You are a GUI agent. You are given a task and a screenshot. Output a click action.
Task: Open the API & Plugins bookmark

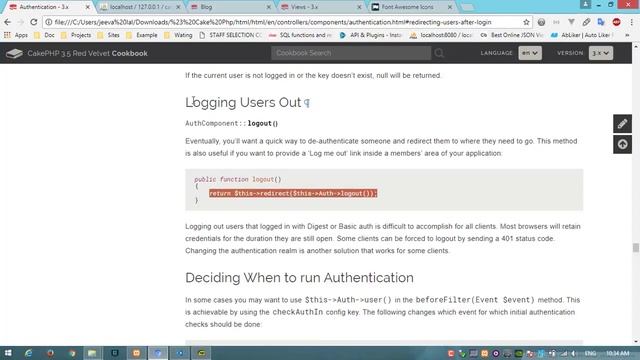click(x=371, y=36)
